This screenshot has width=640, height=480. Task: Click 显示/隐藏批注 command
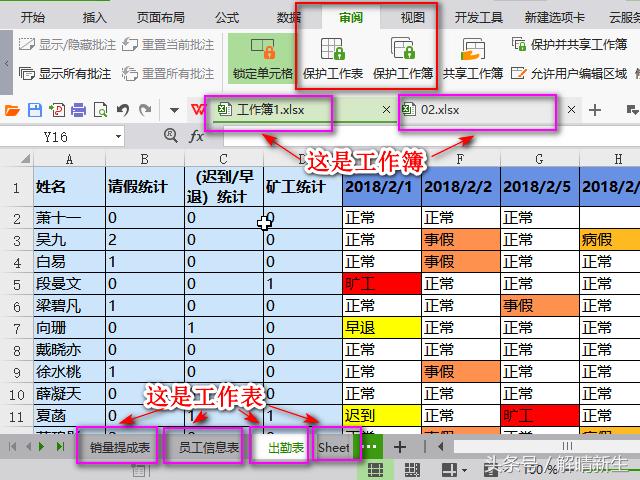(x=67, y=44)
